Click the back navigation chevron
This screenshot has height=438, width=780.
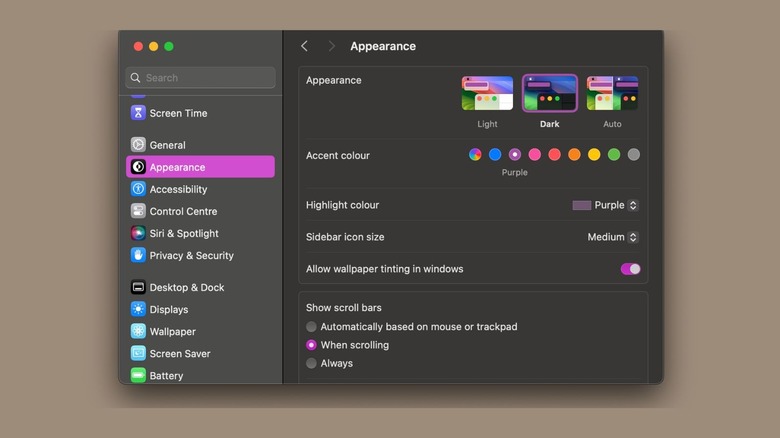coord(304,46)
